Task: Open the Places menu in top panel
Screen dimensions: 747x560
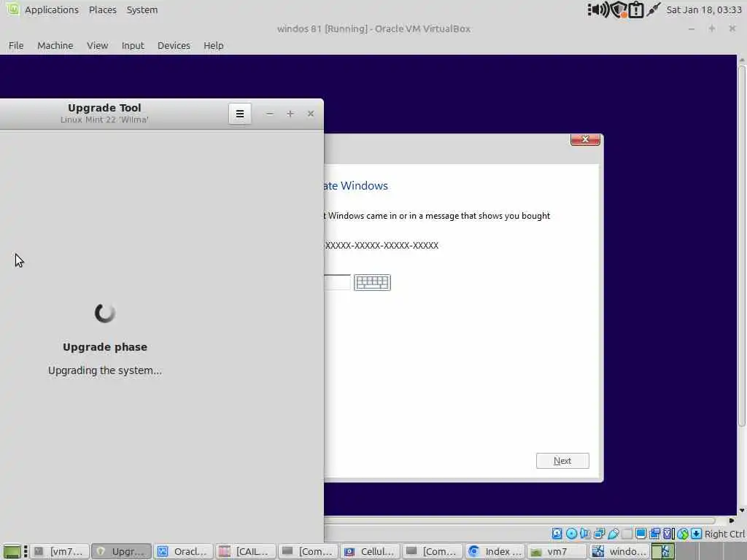Action: (x=102, y=9)
